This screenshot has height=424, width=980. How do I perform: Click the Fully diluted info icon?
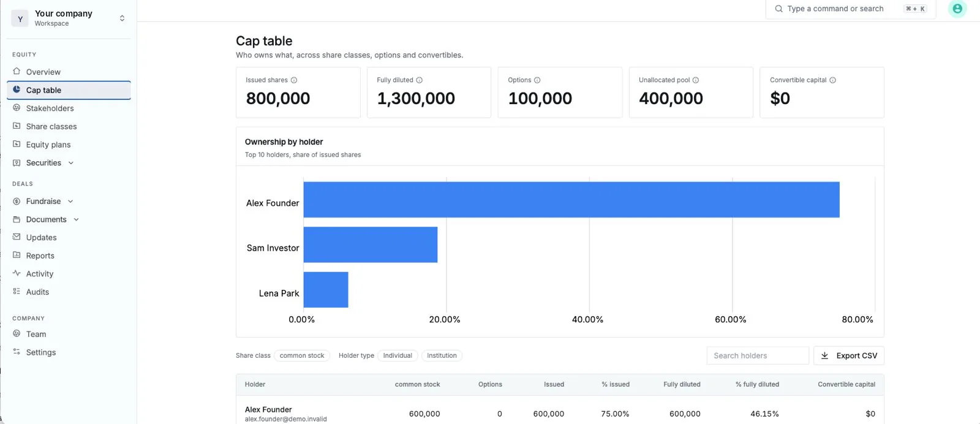point(420,80)
